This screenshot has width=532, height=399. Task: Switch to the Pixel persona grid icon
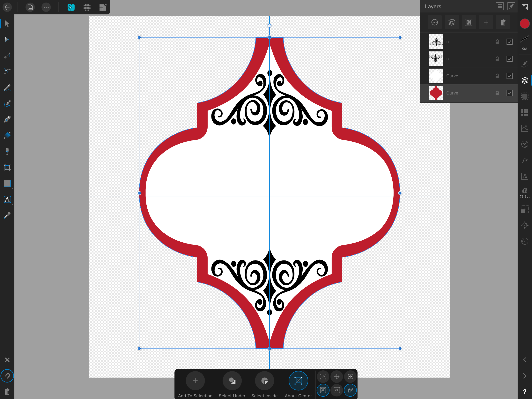tap(87, 7)
